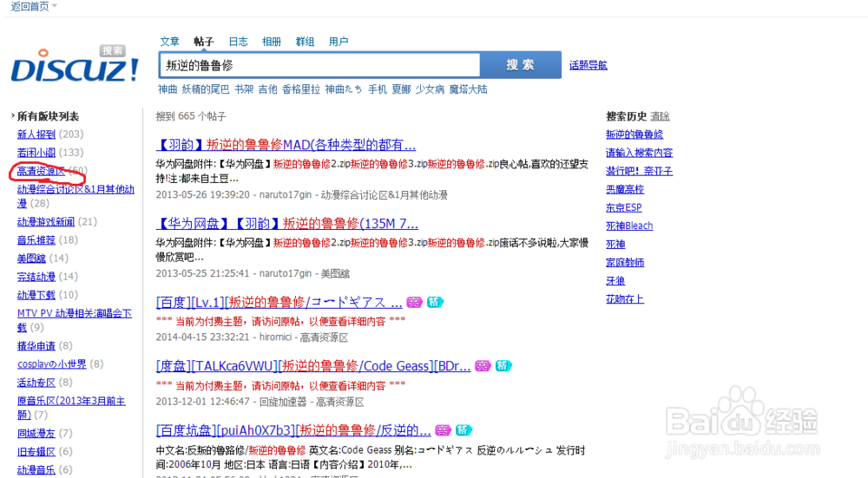868x478 pixels.
Task: Open forum 音乐推荐 (18)
Action: coord(36,240)
